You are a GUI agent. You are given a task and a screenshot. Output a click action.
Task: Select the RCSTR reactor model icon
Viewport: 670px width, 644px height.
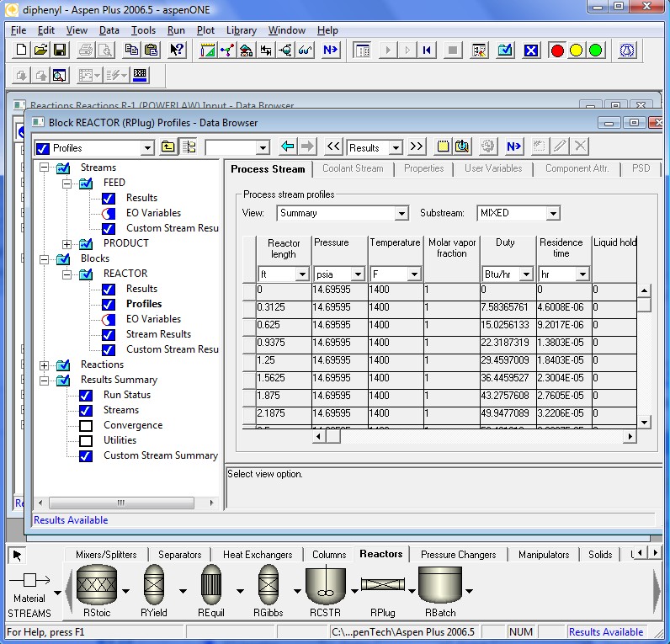325,585
